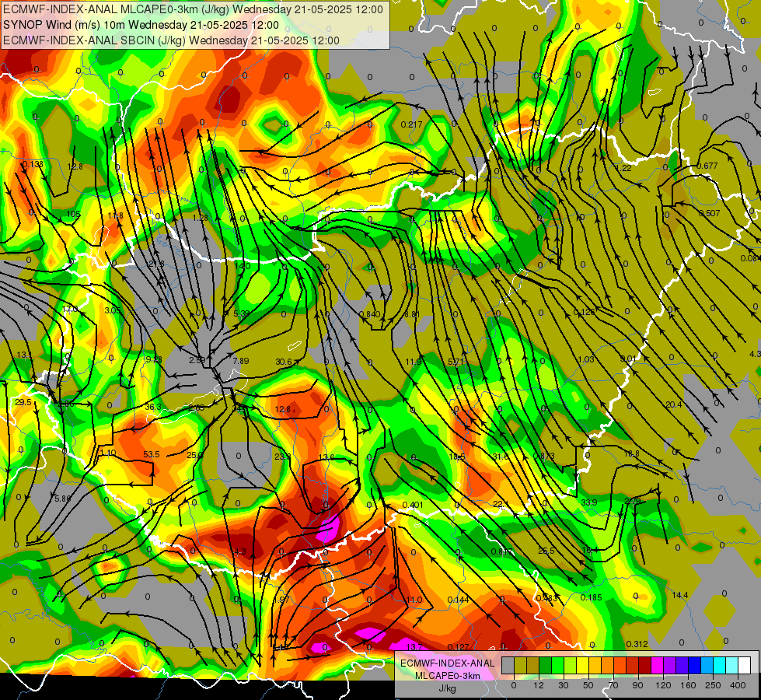Click the '70' legend scale label
The height and width of the screenshot is (700, 761).
click(x=613, y=685)
